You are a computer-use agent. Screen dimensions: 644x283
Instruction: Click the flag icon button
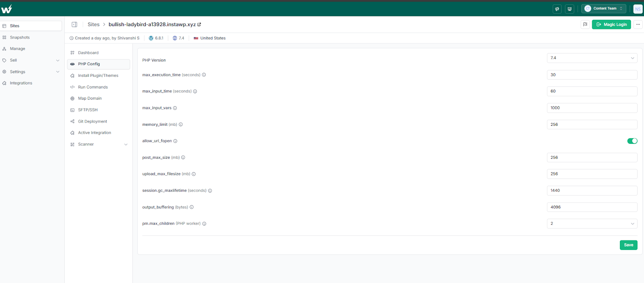pos(585,25)
